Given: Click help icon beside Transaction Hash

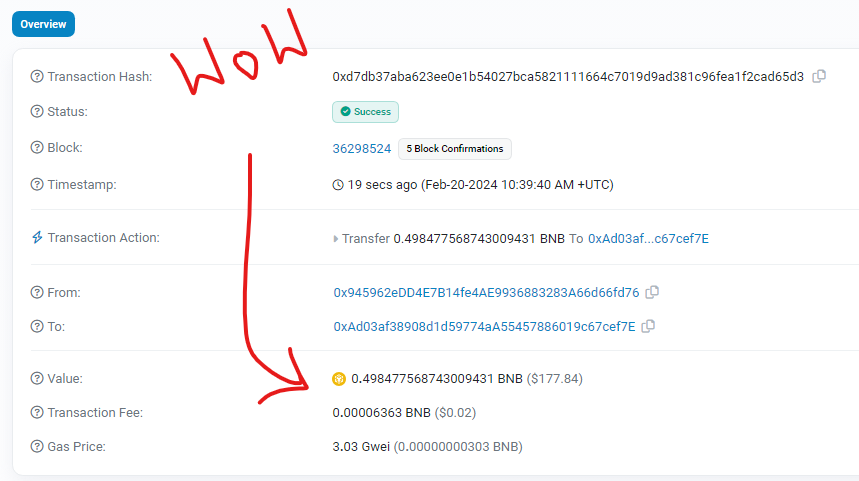Looking at the screenshot, I should pyautogui.click(x=37, y=77).
